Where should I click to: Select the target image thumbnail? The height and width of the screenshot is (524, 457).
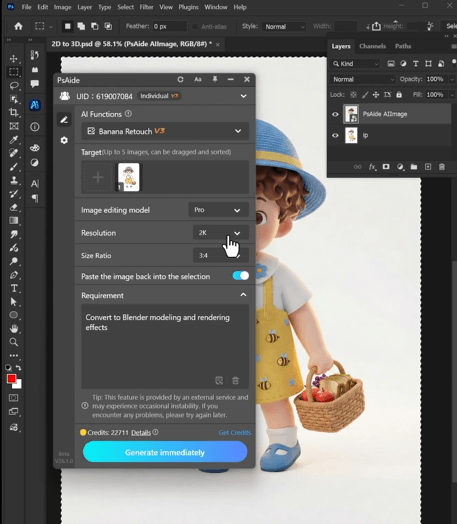point(129,177)
